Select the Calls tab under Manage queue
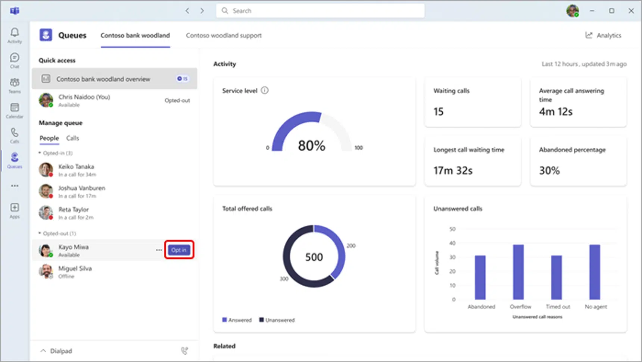 click(x=72, y=138)
